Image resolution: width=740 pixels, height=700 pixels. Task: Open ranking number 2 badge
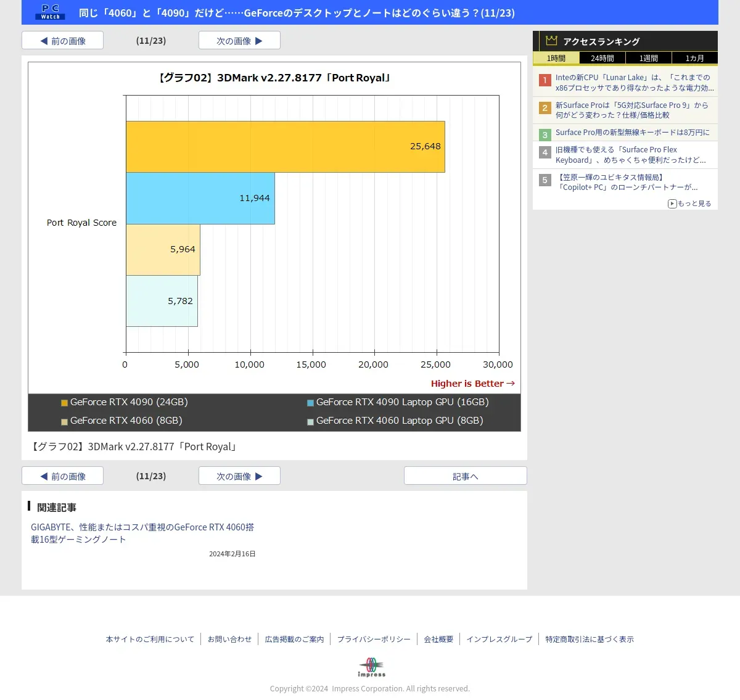(545, 108)
